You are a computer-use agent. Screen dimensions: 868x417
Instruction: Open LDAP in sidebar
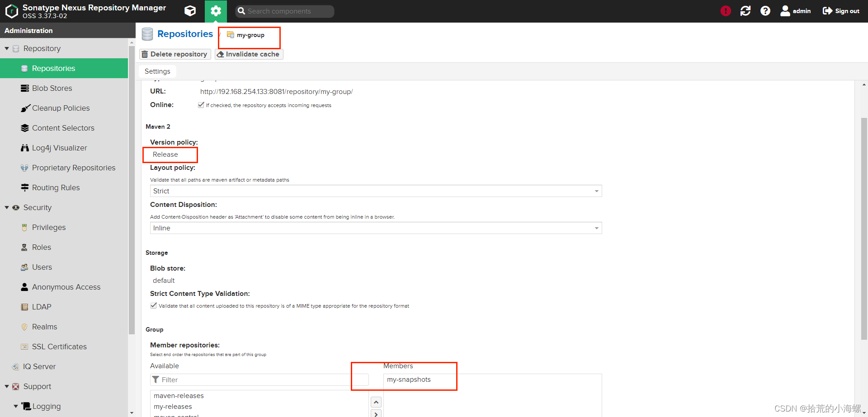click(x=64, y=307)
